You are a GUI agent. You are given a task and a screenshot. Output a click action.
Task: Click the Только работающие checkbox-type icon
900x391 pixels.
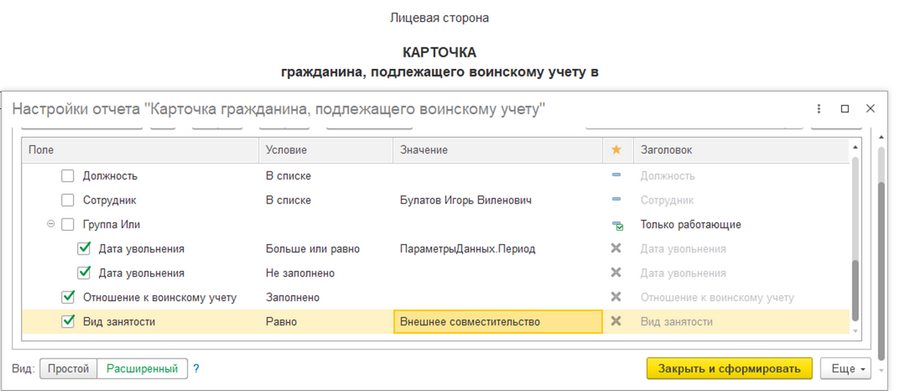(x=617, y=225)
